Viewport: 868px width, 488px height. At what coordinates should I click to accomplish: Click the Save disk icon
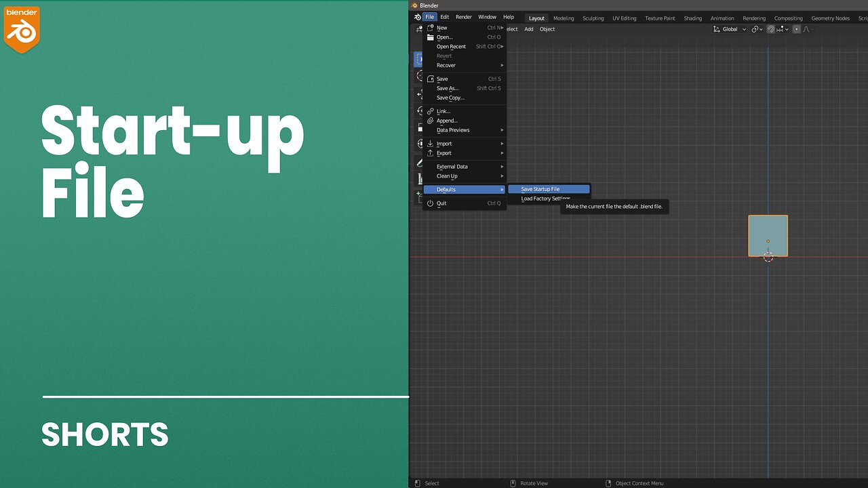click(430, 79)
